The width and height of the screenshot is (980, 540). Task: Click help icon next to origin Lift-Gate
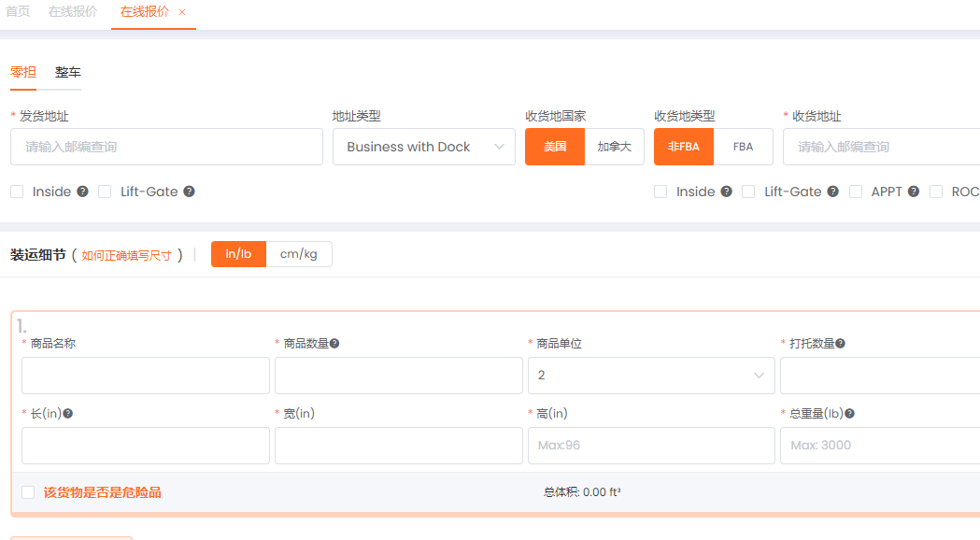point(189,192)
